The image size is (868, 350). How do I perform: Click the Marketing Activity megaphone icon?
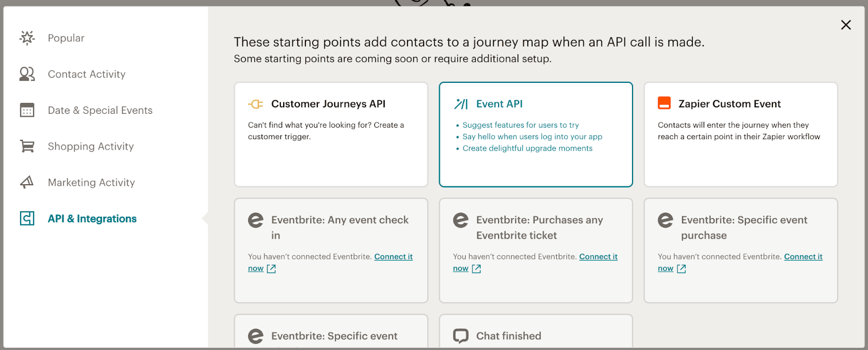pos(27,183)
